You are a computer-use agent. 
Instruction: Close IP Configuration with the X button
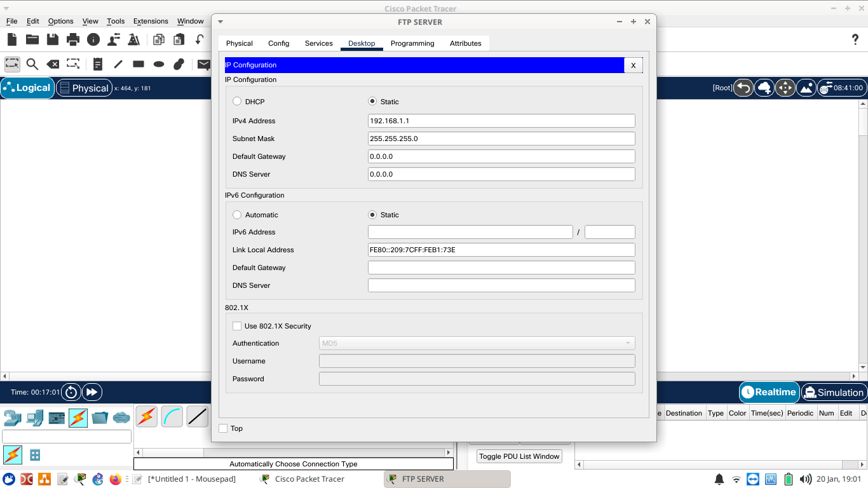tap(633, 65)
